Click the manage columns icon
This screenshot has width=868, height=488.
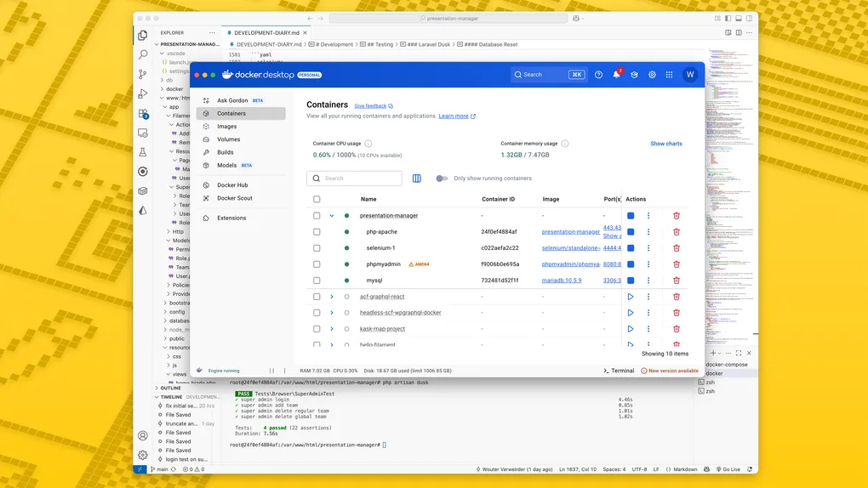[x=417, y=179]
